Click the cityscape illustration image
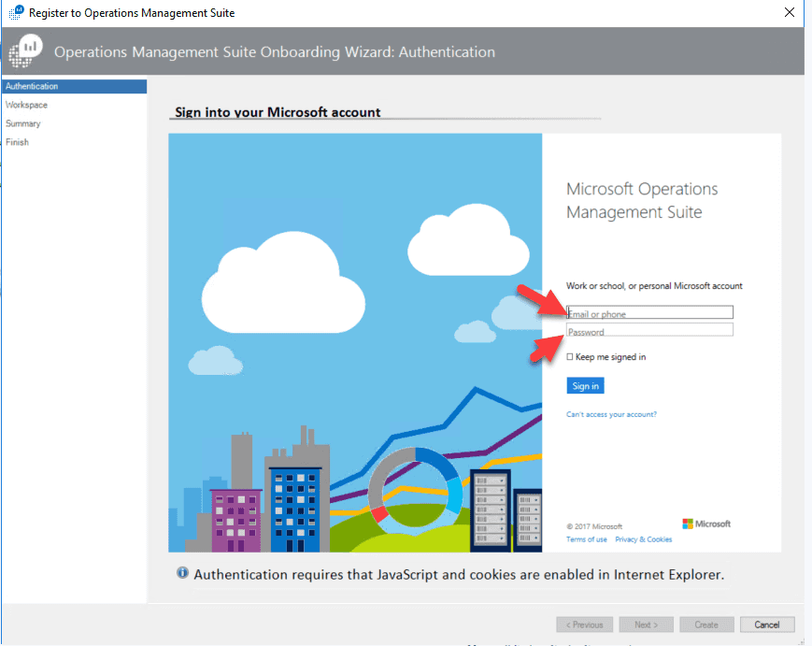 (x=355, y=343)
